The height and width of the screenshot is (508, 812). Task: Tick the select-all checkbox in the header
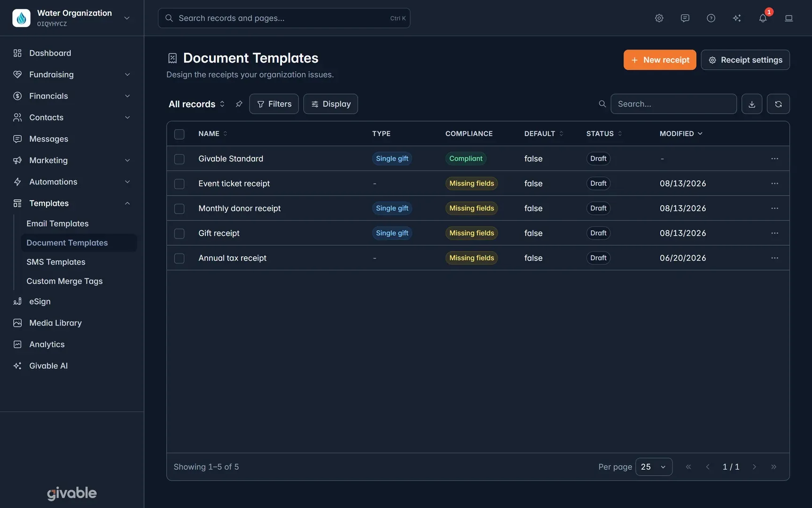click(179, 134)
